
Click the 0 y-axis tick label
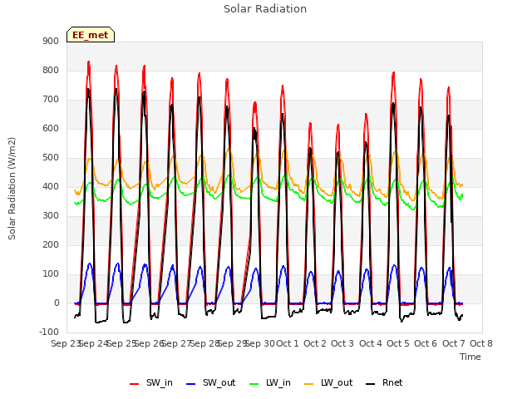point(57,303)
